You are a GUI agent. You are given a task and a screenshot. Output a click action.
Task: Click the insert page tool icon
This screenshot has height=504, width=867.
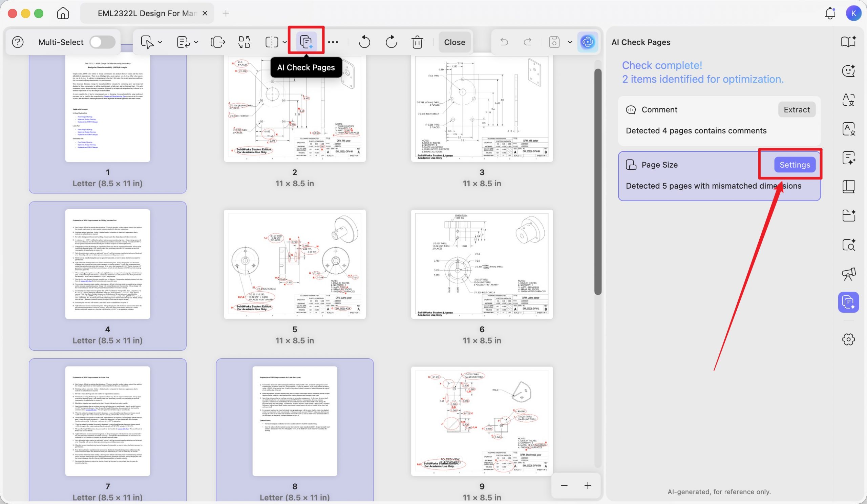pos(147,42)
